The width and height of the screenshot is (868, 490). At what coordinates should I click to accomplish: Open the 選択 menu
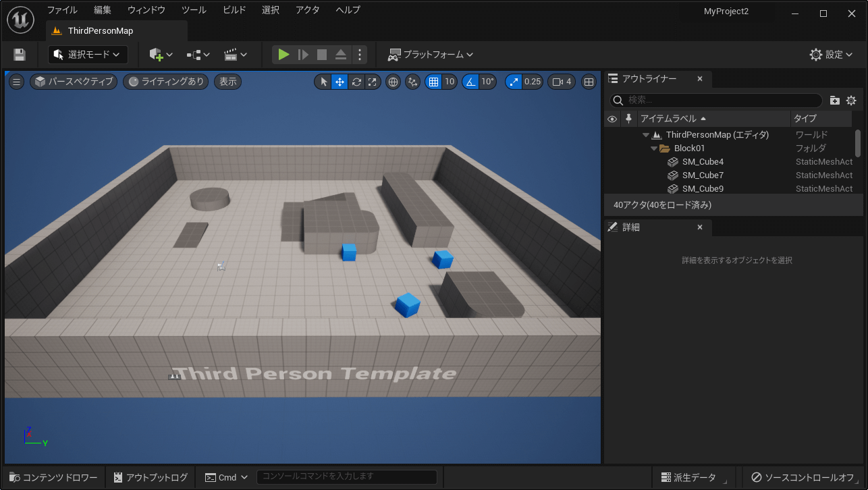(271, 10)
